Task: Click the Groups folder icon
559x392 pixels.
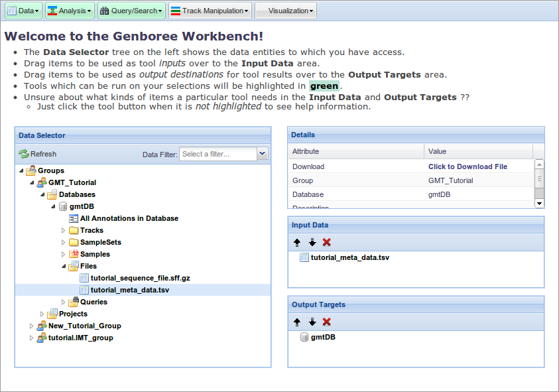Action: coord(31,170)
